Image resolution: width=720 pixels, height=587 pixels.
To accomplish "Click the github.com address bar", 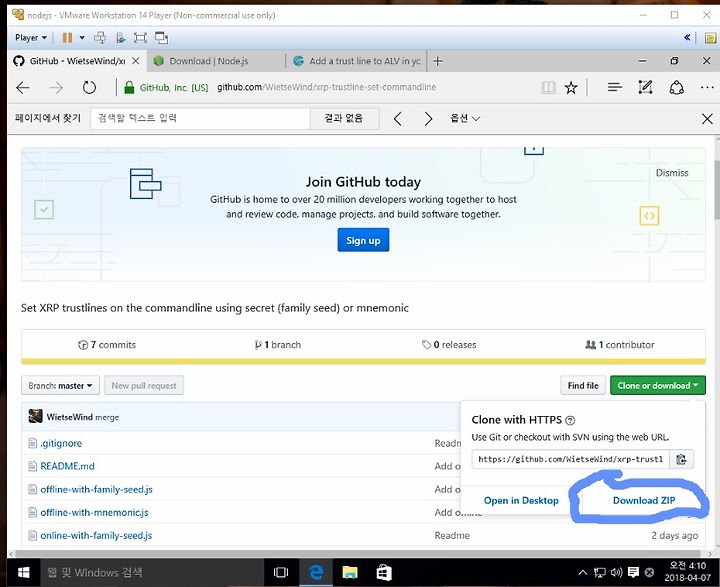I will [326, 87].
